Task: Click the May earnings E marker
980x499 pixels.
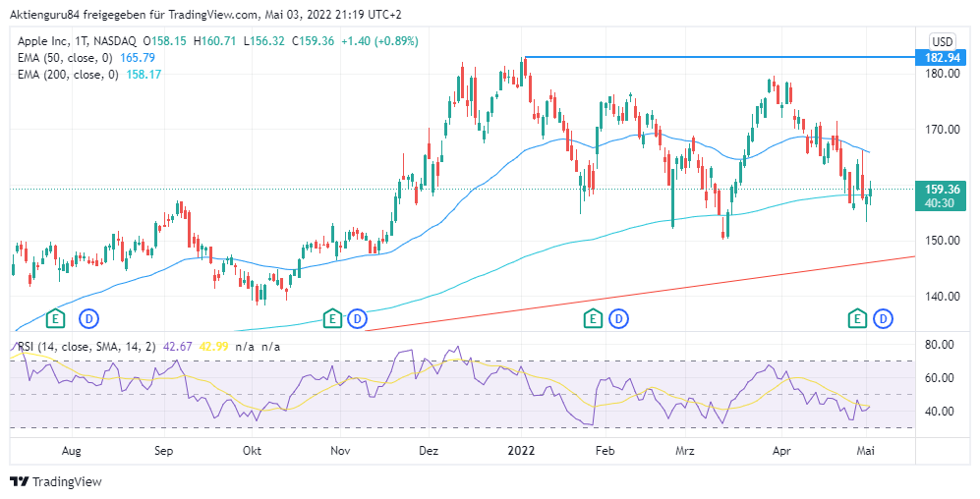Action: pos(857,319)
